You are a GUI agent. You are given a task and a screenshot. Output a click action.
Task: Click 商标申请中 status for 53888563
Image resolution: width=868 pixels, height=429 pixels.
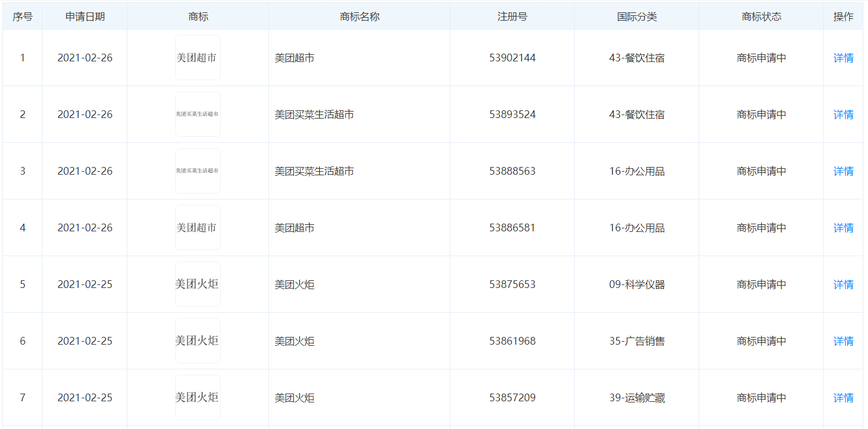coord(761,171)
